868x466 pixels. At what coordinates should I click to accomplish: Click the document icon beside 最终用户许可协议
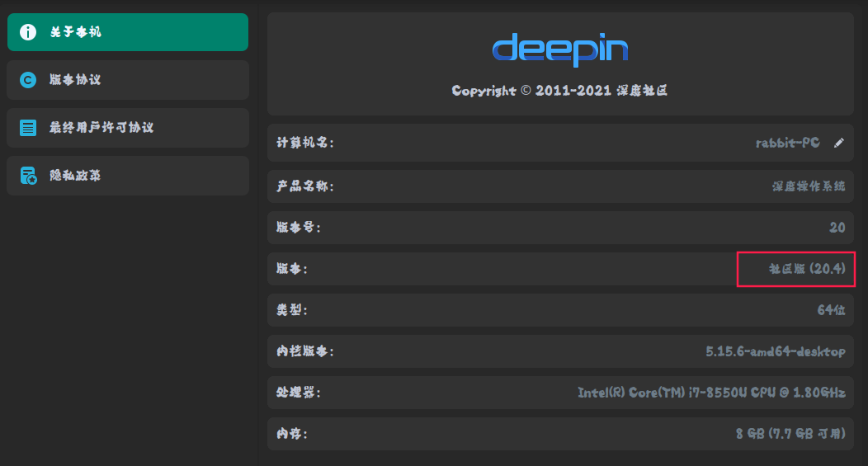pos(28,128)
